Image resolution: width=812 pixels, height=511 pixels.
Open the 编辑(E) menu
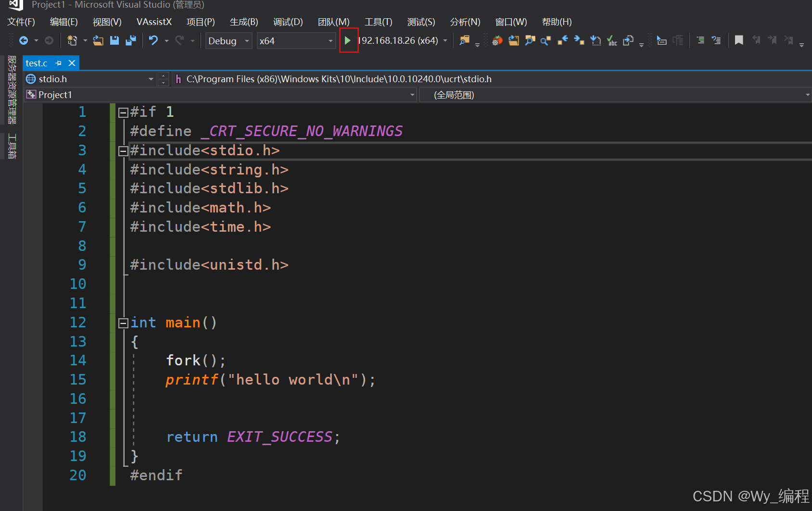[x=64, y=22]
